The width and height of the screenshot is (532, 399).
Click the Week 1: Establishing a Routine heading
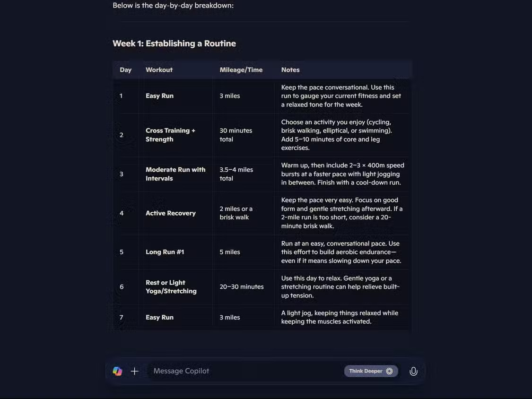pos(174,43)
